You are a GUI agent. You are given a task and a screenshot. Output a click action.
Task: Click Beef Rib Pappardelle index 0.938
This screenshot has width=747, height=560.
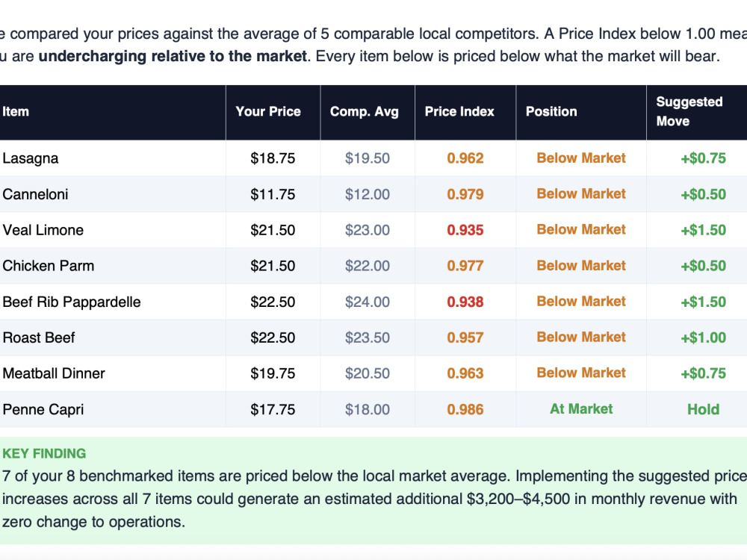(x=465, y=302)
